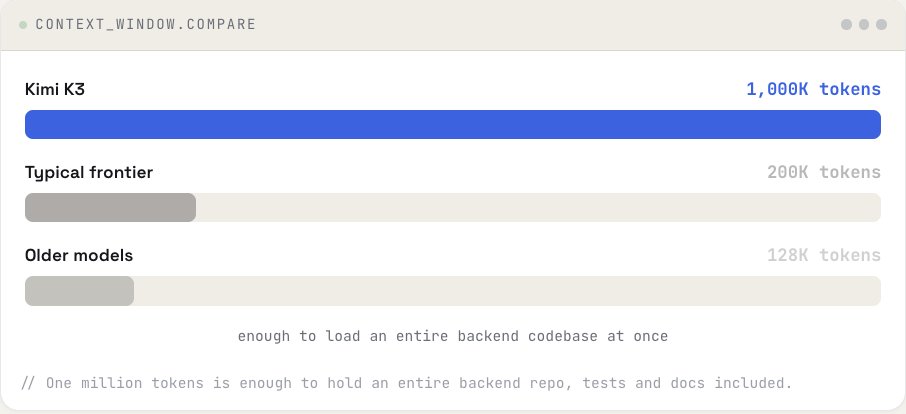Viewport: 906px width, 414px height.
Task: Click the full blue Kimi K3 bar
Action: point(453,125)
